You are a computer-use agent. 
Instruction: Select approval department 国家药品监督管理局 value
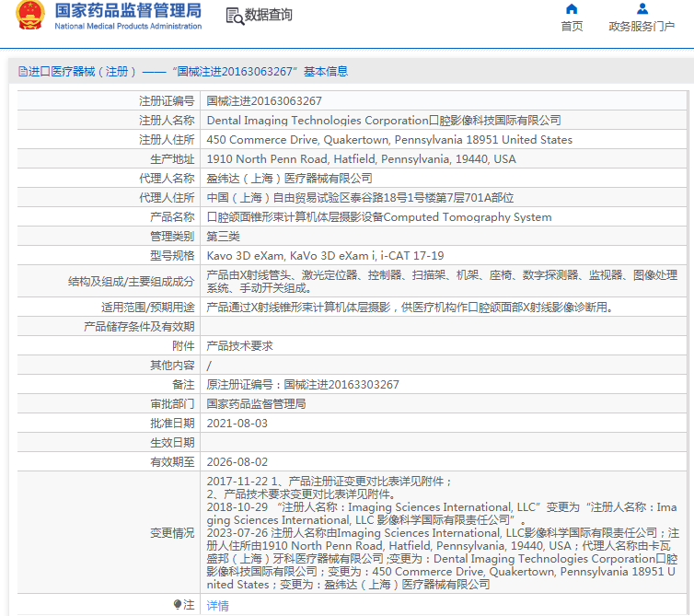(x=256, y=404)
